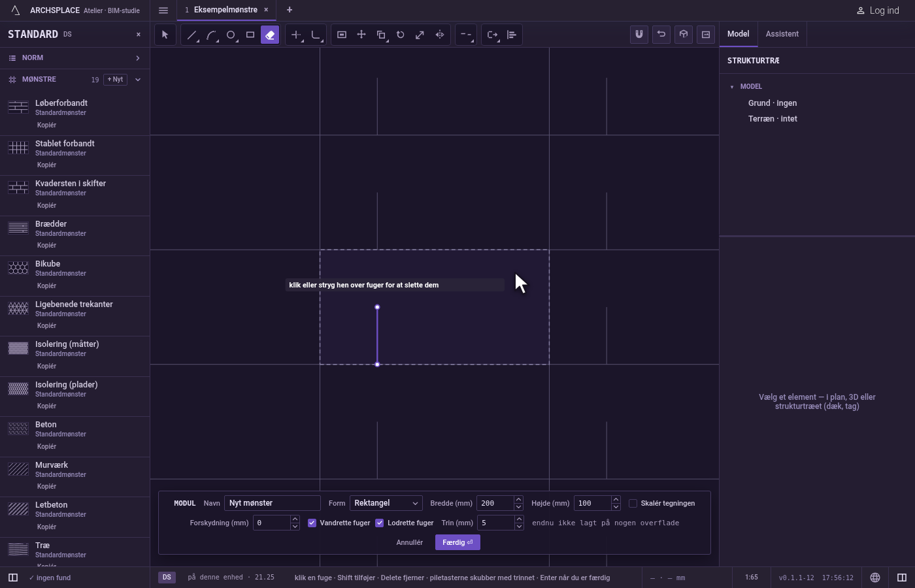This screenshot has height=588, width=915.
Task: Toggle left sidebar panel icon in status bar
Action: pyautogui.click(x=12, y=578)
